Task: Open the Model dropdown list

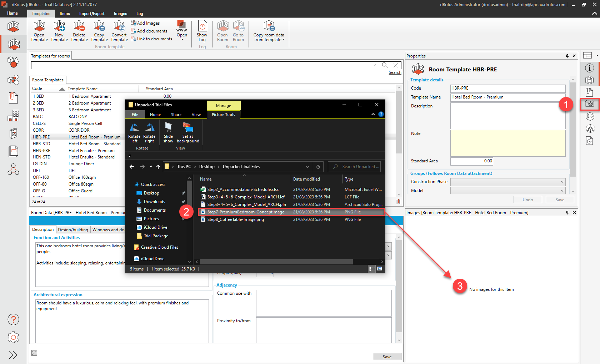Action: 562,191
